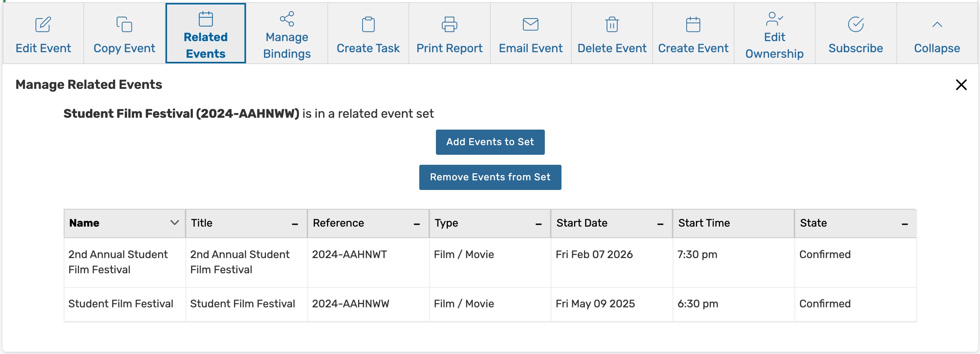Click the Create Event calendar icon

[693, 24]
